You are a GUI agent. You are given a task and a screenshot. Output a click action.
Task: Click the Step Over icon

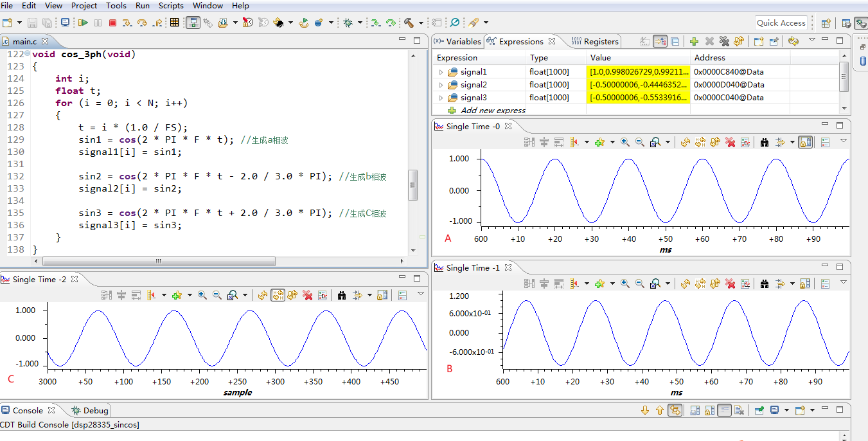[142, 22]
